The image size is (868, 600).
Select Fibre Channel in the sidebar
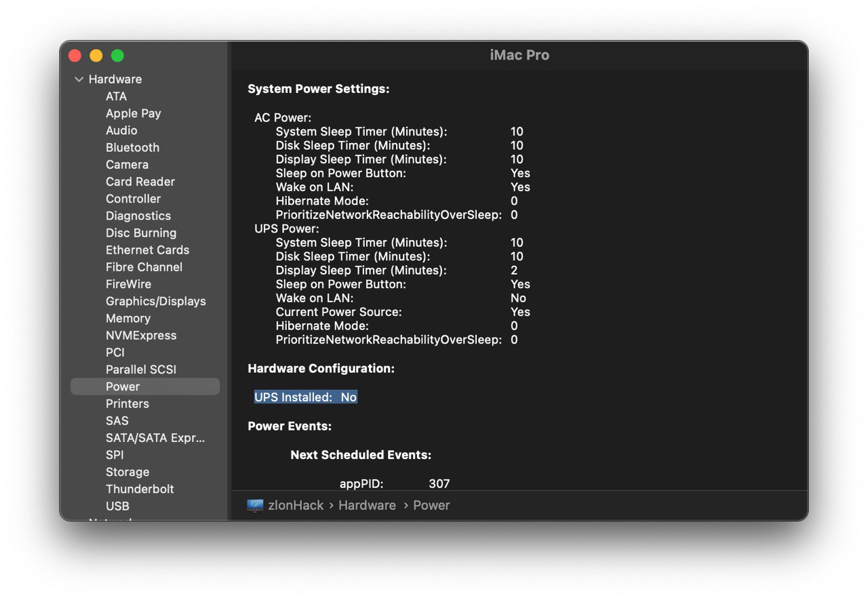[144, 267]
